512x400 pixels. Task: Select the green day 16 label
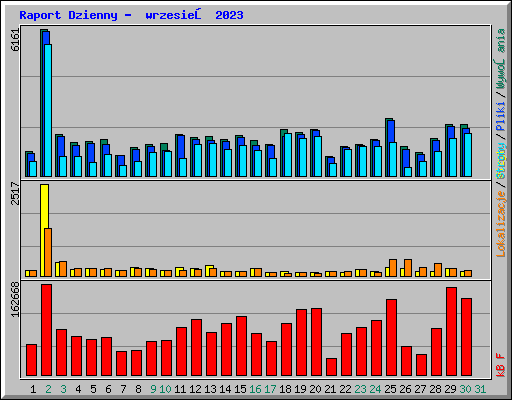coord(255,389)
